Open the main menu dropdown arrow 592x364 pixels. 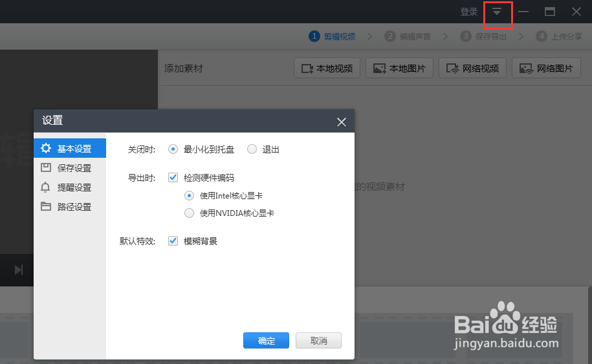(x=497, y=12)
